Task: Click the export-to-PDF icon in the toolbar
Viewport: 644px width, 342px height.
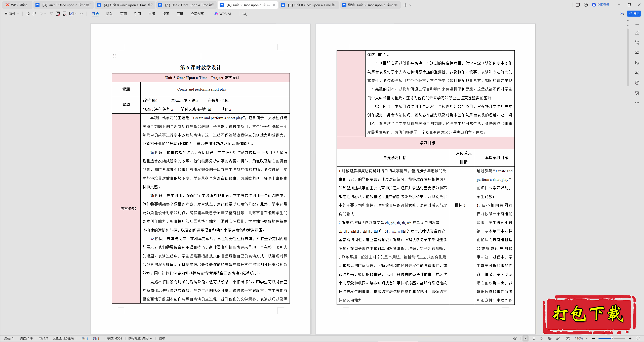Action: [58, 14]
